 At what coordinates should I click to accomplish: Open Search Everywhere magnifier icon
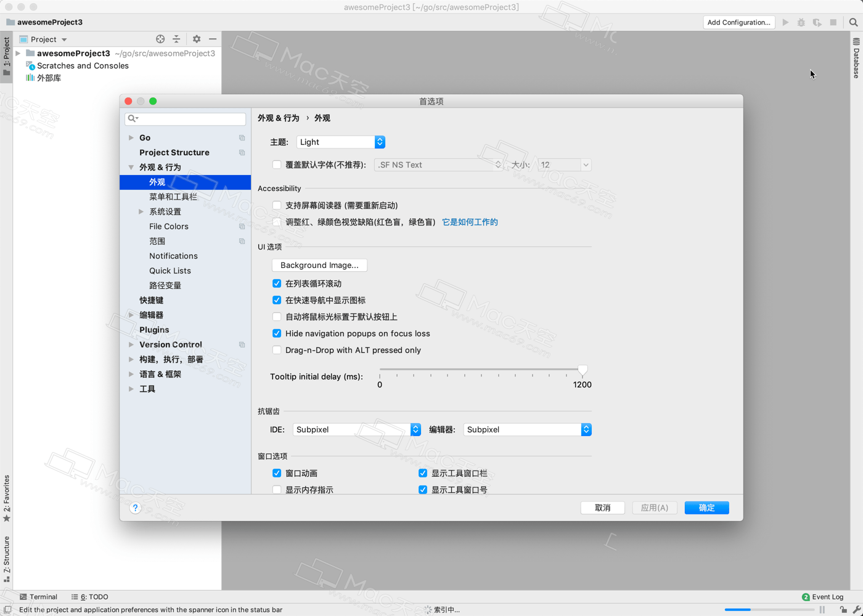coord(854,22)
